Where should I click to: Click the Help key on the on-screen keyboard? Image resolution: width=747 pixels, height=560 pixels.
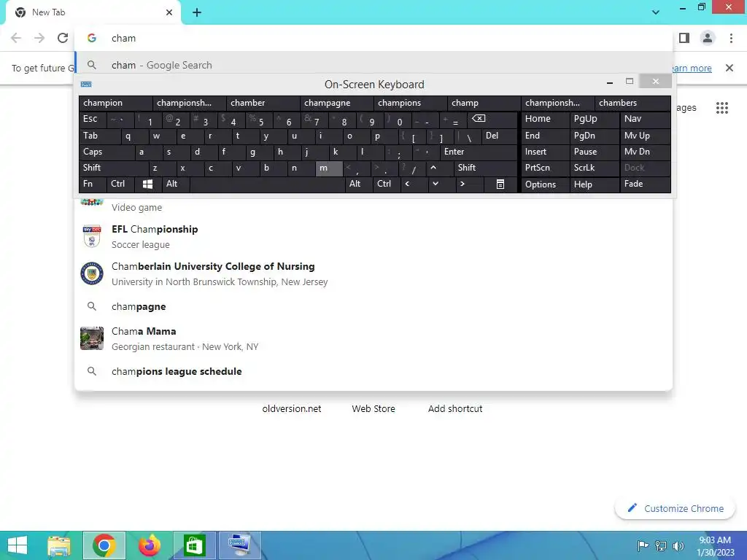pyautogui.click(x=594, y=184)
